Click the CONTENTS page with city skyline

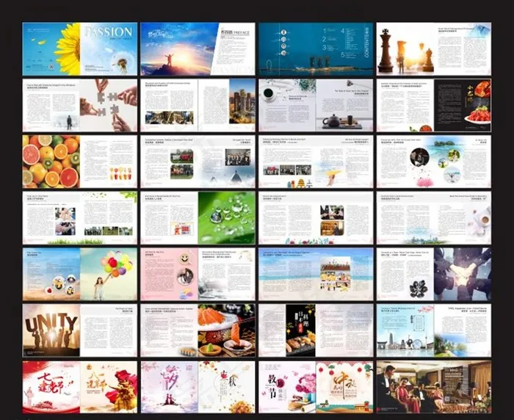316,48
